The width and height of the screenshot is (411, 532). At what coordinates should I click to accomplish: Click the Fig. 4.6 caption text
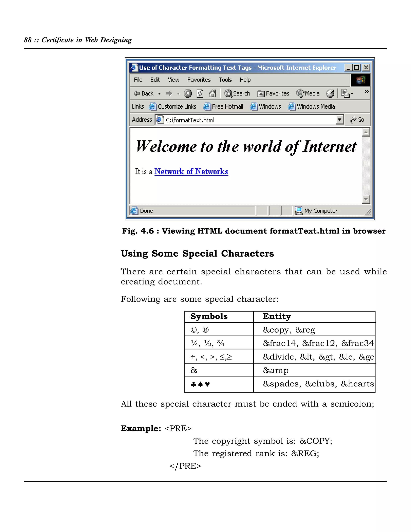(254, 231)
